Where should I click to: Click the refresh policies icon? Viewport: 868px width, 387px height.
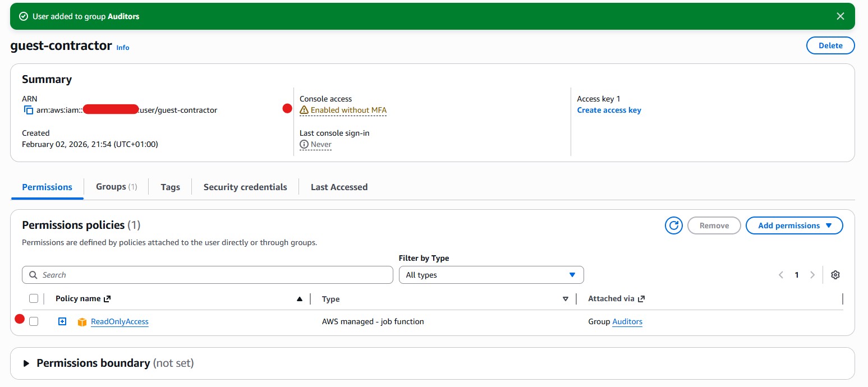tap(673, 225)
